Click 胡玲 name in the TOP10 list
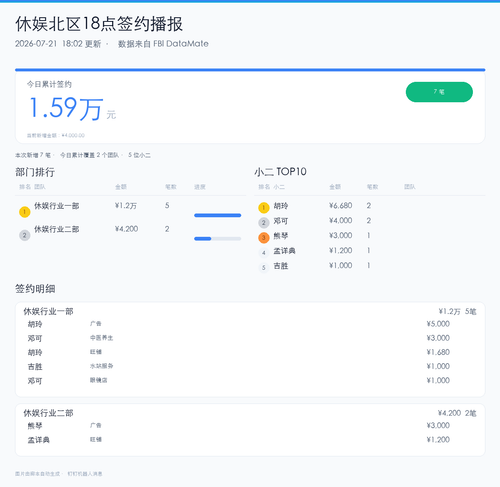Screen dimensions: 500x487 [x=281, y=206]
